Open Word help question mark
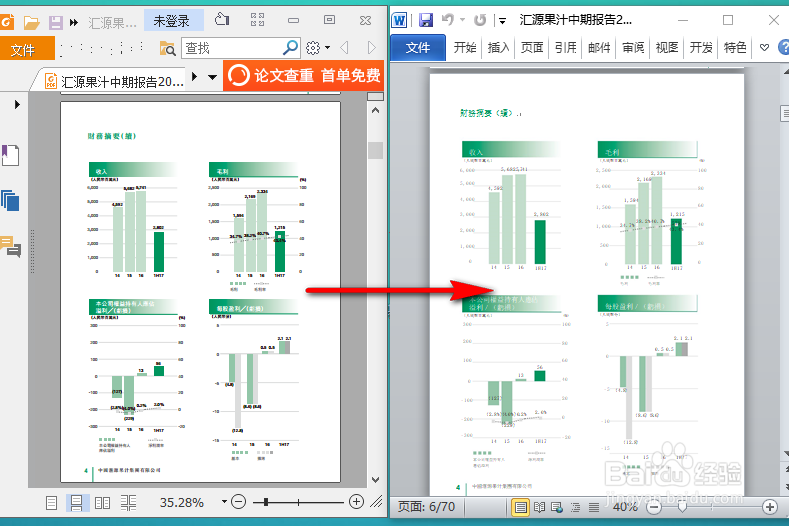Image resolution: width=789 pixels, height=526 pixels. click(x=783, y=48)
